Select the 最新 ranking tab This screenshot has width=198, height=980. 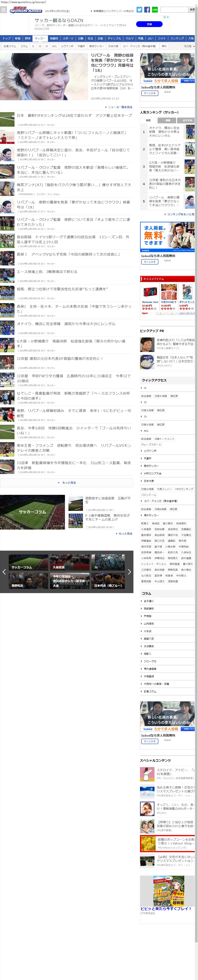148,120
